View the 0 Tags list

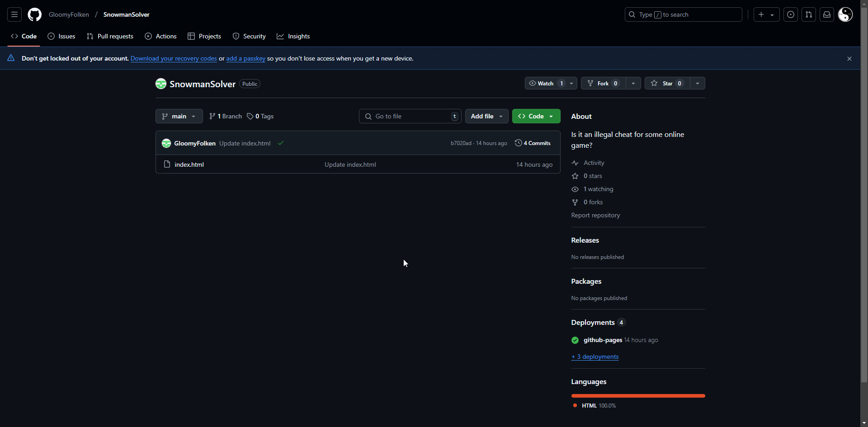[x=260, y=116]
